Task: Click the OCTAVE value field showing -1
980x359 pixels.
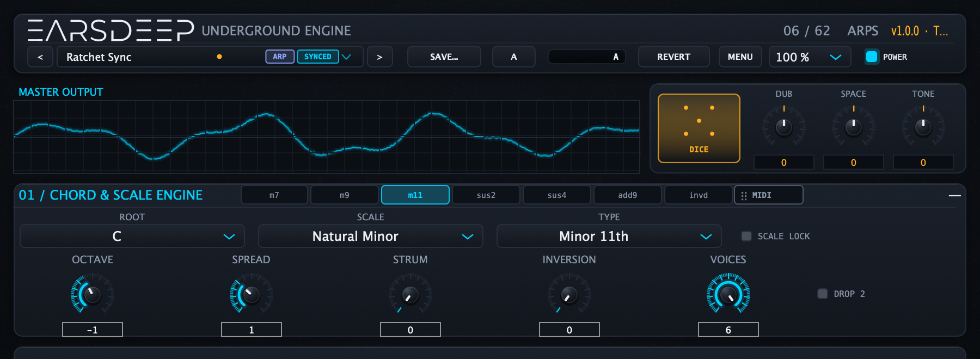Action: [x=93, y=330]
